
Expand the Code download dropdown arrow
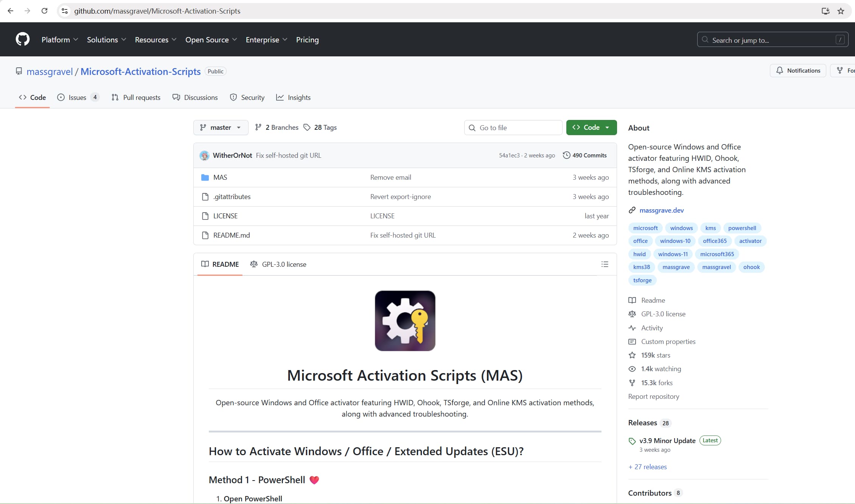(608, 128)
